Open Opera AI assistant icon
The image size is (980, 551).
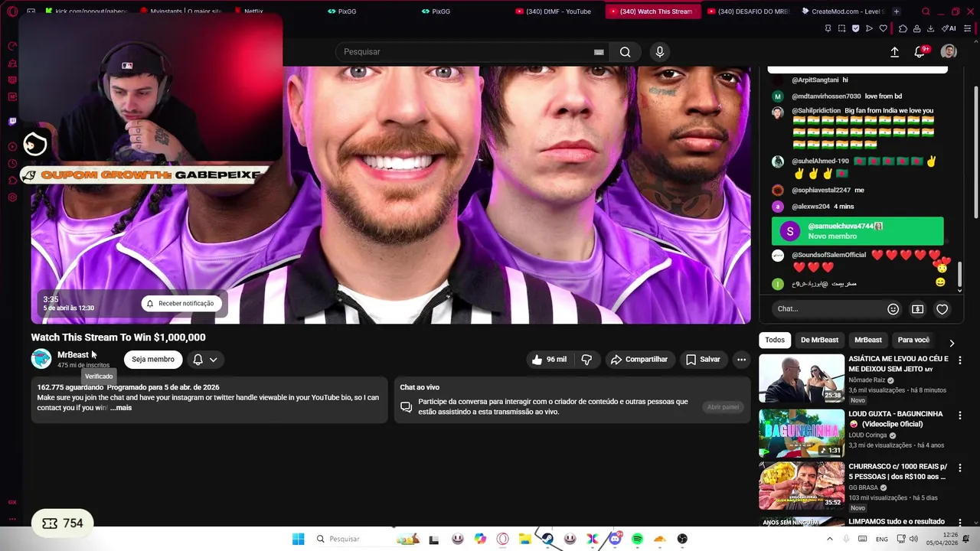pyautogui.click(x=948, y=28)
